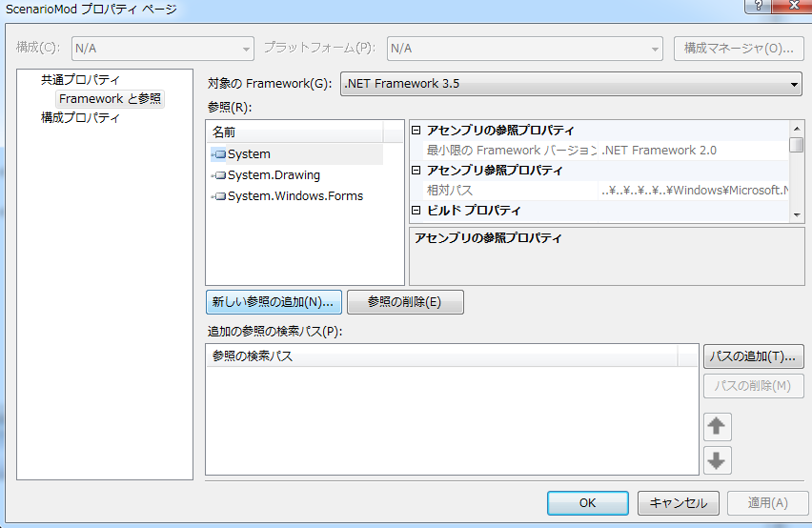The image size is (812, 528).
Task: Click 参照の削除 button
Action: click(x=405, y=302)
